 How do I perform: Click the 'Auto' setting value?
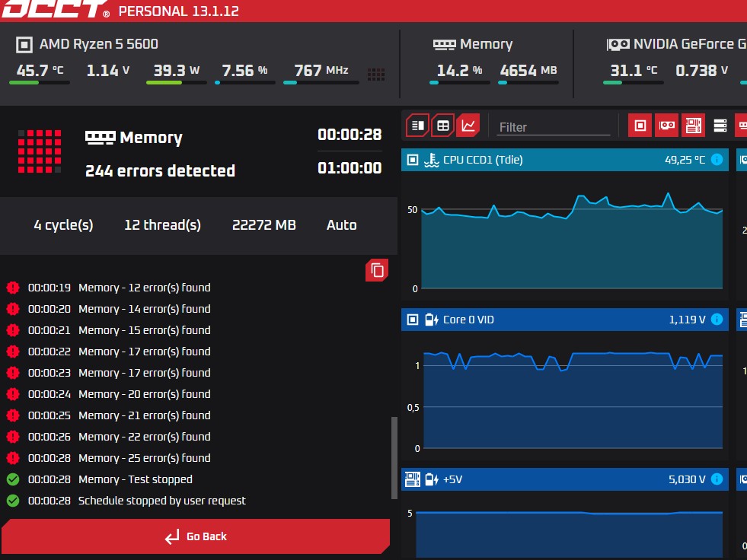(x=342, y=225)
